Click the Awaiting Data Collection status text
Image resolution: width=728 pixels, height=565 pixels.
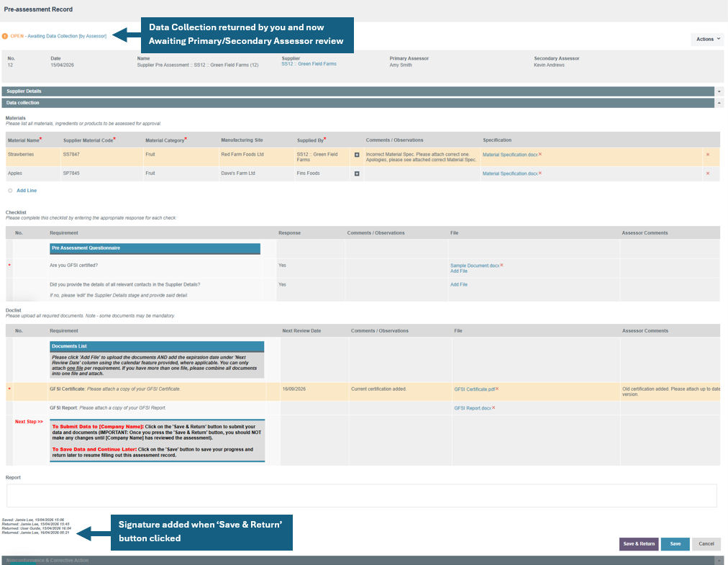pos(67,36)
